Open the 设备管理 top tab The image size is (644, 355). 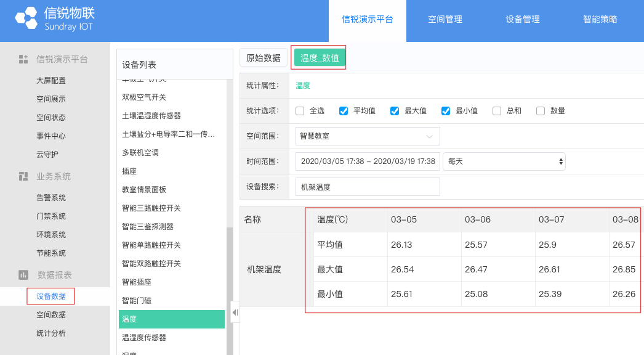[x=523, y=19]
